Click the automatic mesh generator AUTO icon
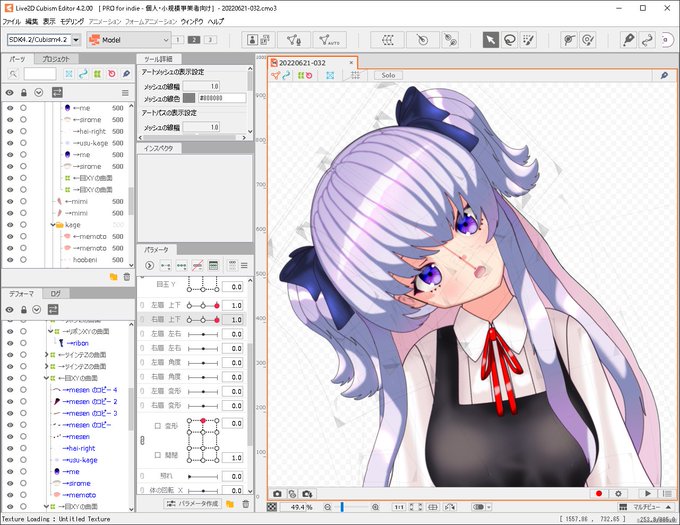This screenshot has height=525, width=680. (x=330, y=40)
